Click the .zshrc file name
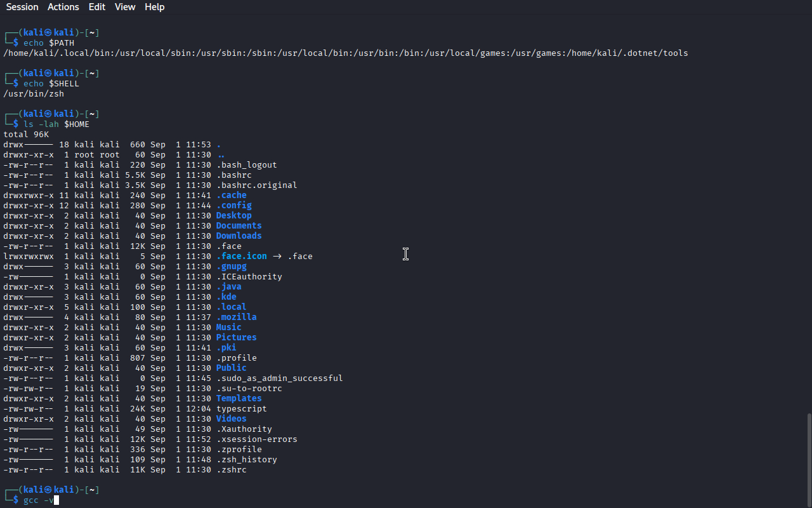This screenshot has width=812, height=508. click(x=232, y=470)
